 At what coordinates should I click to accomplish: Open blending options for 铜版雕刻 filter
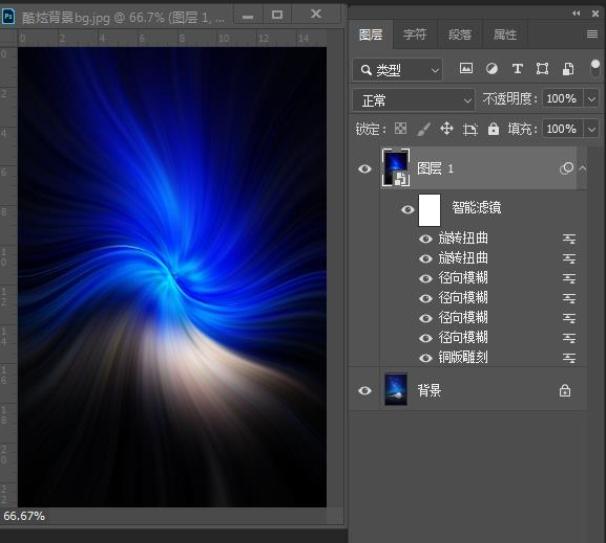tap(569, 358)
